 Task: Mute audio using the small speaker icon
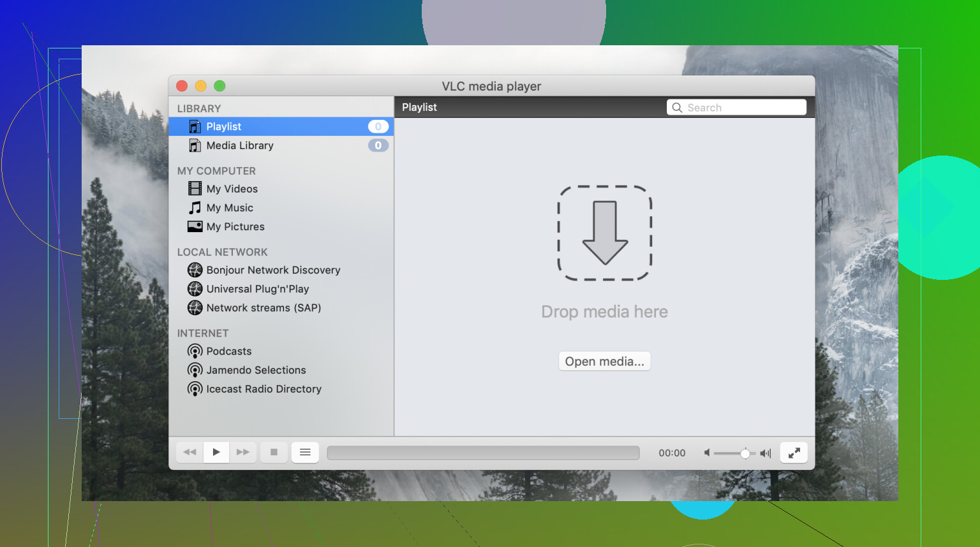coord(707,453)
